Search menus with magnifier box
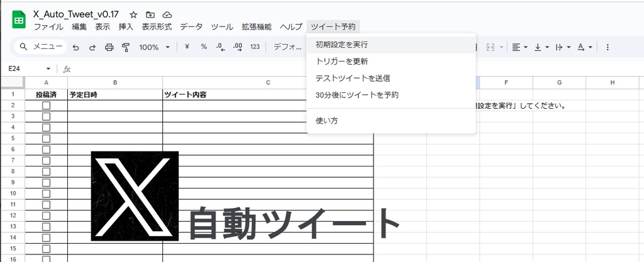Screen dimensions: 644x262 (40, 46)
